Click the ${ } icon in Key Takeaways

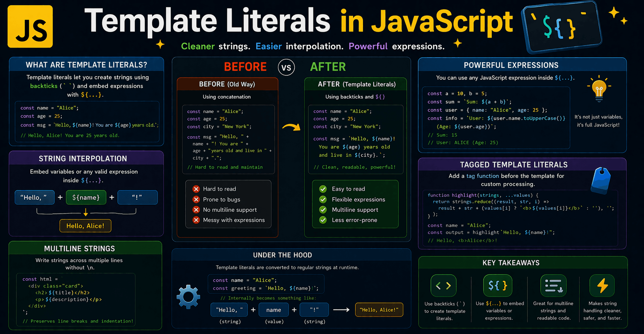pos(498,286)
